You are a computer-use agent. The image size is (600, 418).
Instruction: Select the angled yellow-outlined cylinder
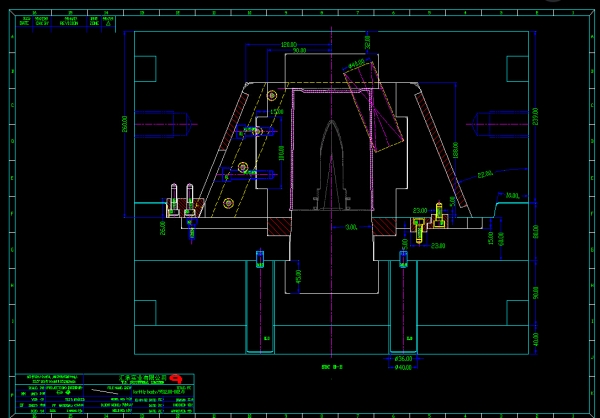[373, 107]
